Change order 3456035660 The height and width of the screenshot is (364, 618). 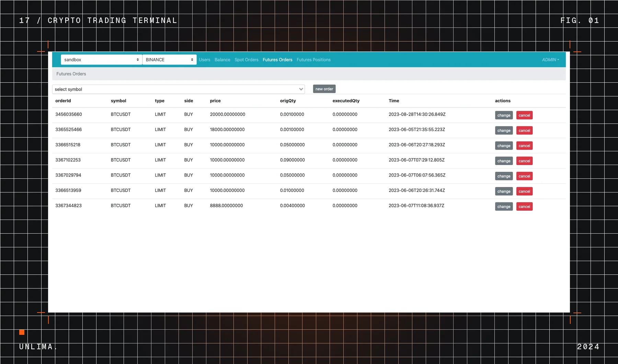(x=504, y=115)
